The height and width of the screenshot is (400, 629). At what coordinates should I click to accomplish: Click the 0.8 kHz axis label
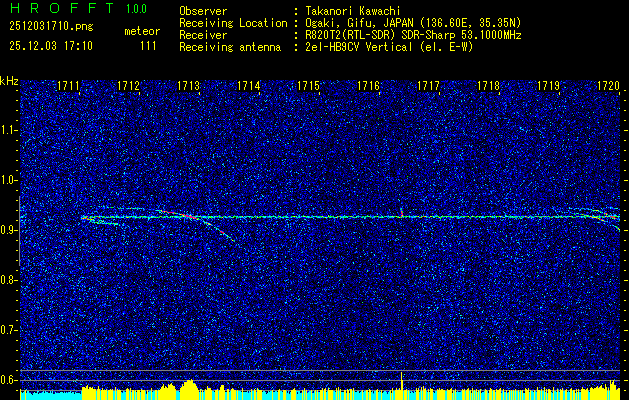tap(8, 280)
